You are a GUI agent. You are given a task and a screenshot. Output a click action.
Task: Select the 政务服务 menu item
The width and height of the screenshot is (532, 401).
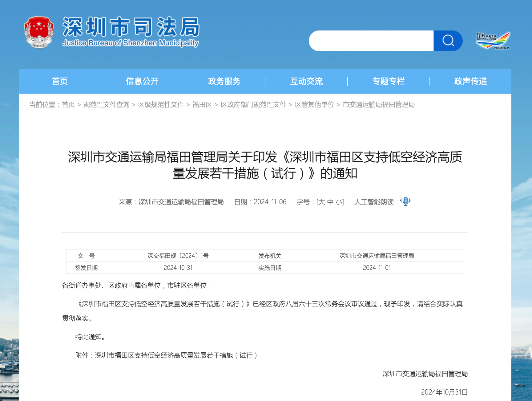[224, 81]
